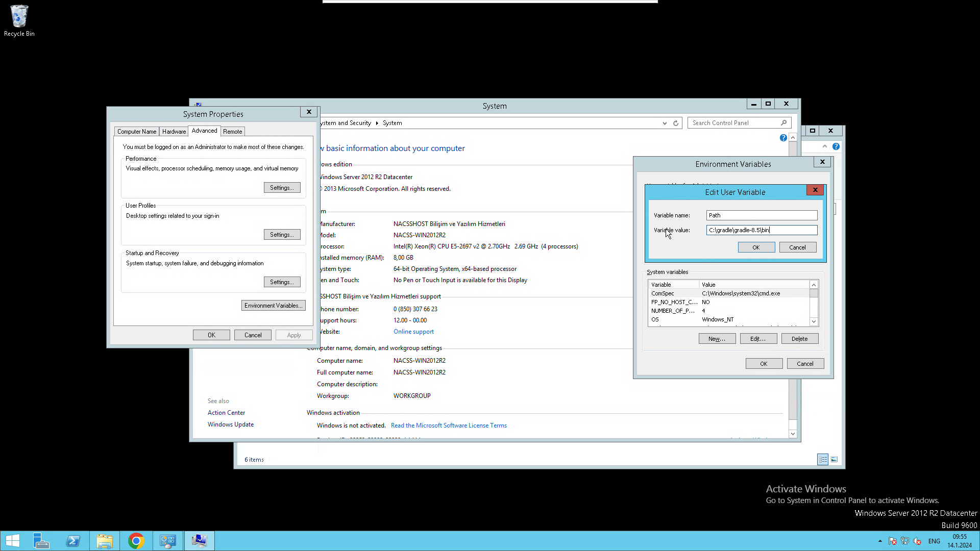Screen dimensions: 980x551
Task: Select the FP_NO_HOST_C... variable row
Action: tap(729, 302)
